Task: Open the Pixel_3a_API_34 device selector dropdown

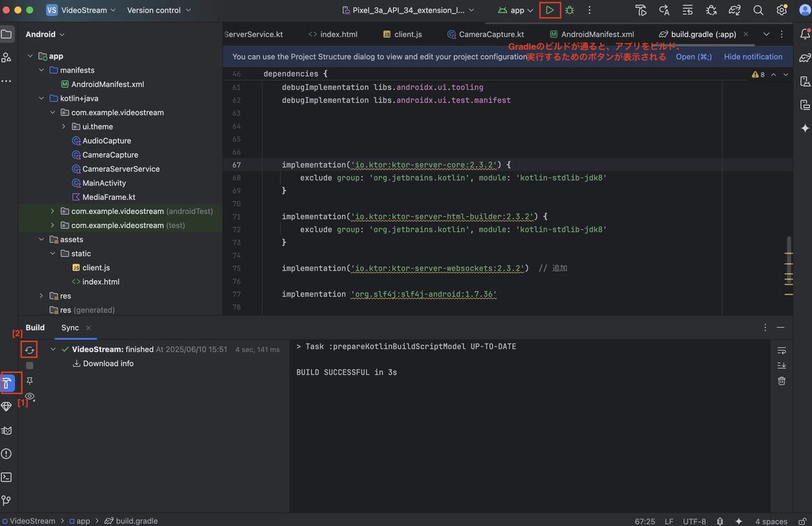Action: [408, 10]
